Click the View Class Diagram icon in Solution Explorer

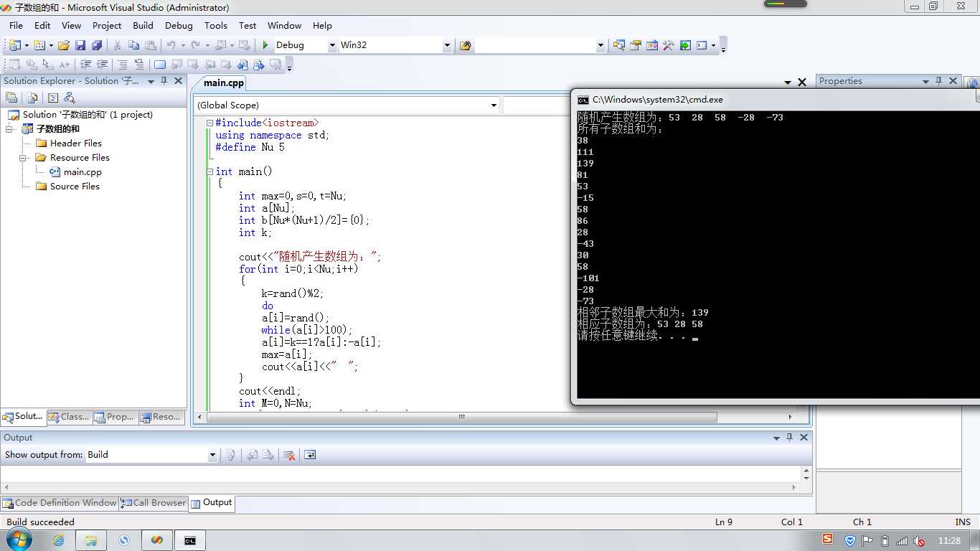70,98
